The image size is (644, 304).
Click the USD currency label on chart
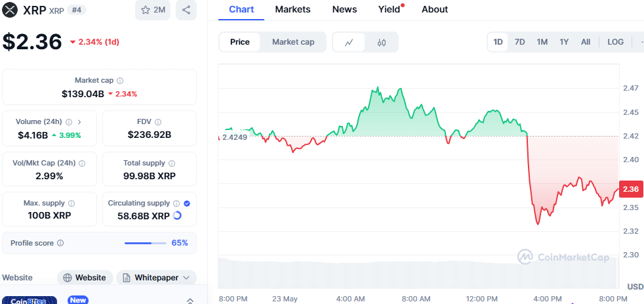coord(635,286)
